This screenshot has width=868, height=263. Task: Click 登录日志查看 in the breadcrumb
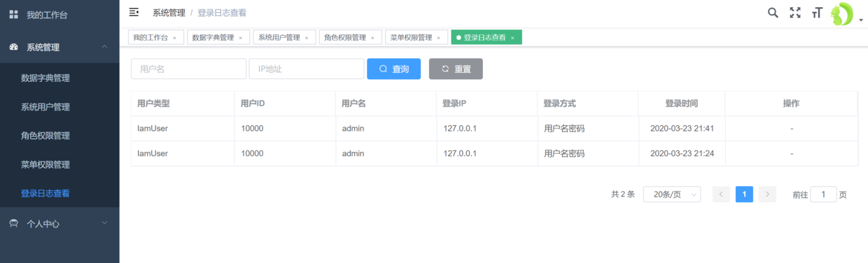point(222,13)
